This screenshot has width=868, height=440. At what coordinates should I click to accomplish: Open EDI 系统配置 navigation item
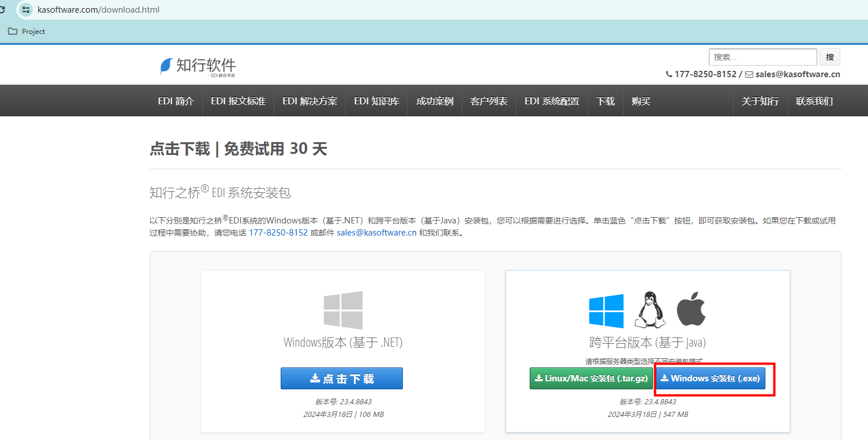tap(552, 101)
